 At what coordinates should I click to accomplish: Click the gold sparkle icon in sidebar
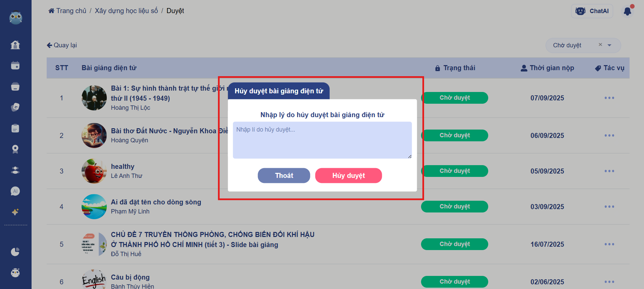coord(15,212)
